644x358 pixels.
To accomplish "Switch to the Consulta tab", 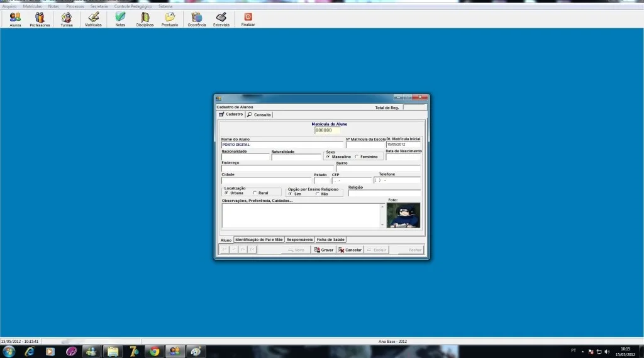I will (x=259, y=115).
